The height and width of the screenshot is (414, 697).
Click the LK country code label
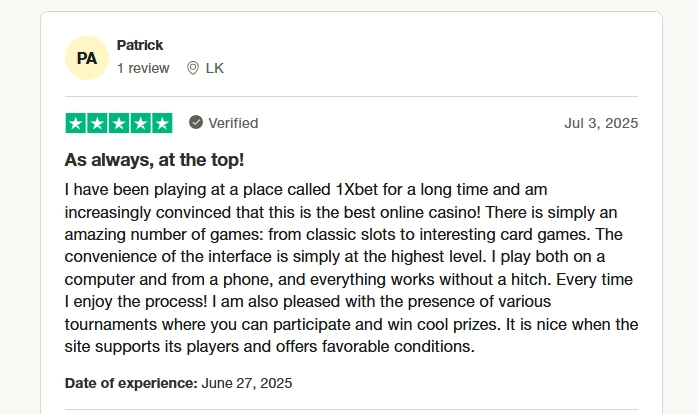tap(215, 68)
